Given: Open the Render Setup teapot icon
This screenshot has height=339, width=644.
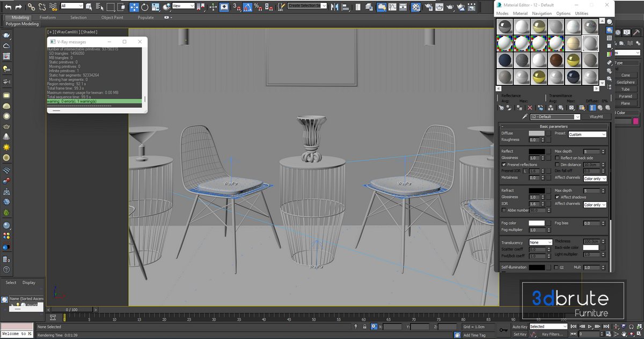Looking at the screenshot, I should click(428, 7).
